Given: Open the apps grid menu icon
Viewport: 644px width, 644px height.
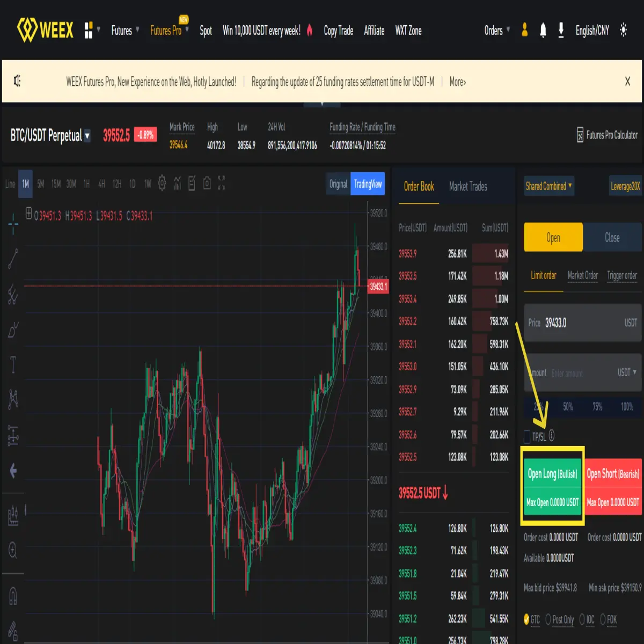Looking at the screenshot, I should 89,30.
